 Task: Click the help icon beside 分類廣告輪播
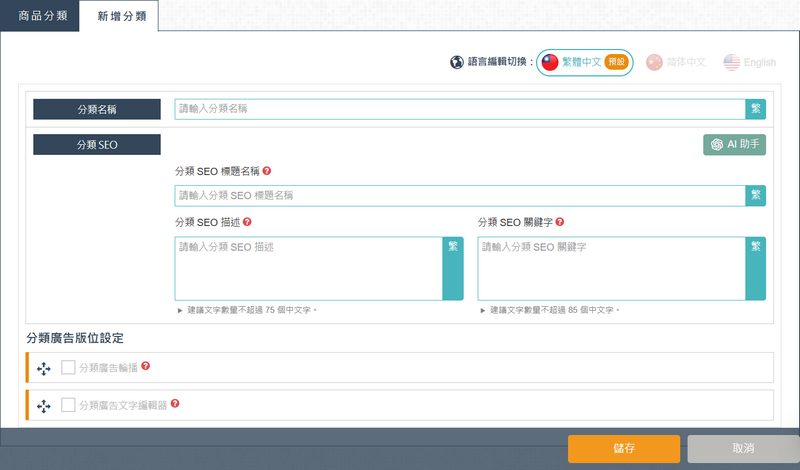coord(146,367)
